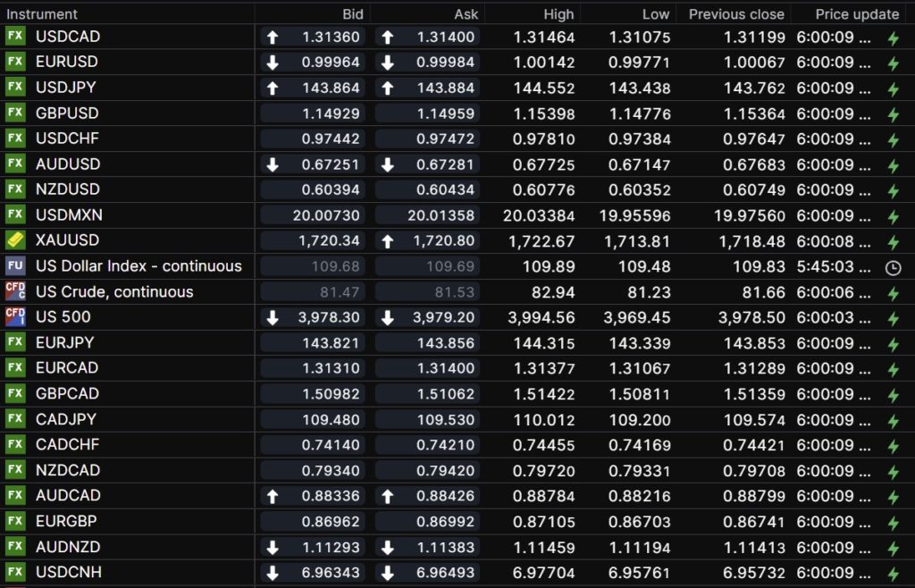This screenshot has width=915, height=588.
Task: Click the CFD icon beside US Crude
Action: 15,291
